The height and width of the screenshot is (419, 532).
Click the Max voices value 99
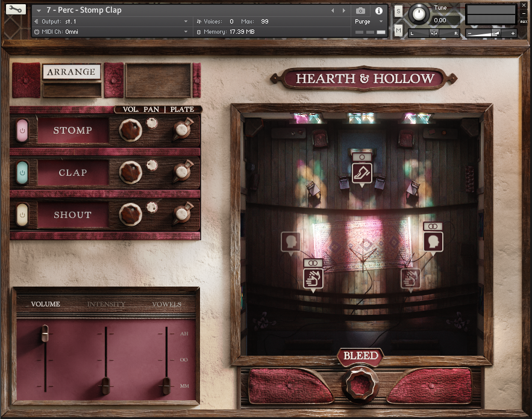pyautogui.click(x=264, y=21)
